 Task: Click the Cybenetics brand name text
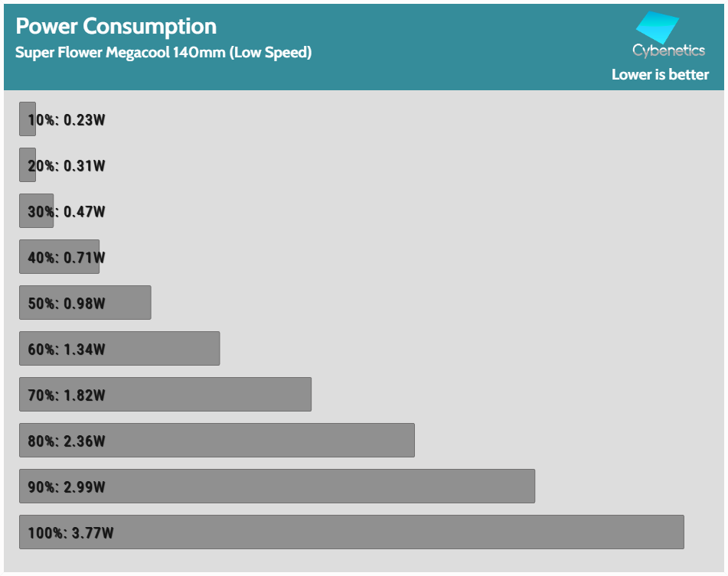click(x=668, y=51)
